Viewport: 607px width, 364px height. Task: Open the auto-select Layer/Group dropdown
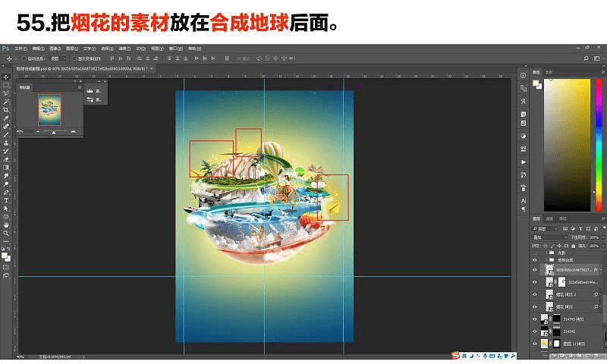click(x=59, y=58)
